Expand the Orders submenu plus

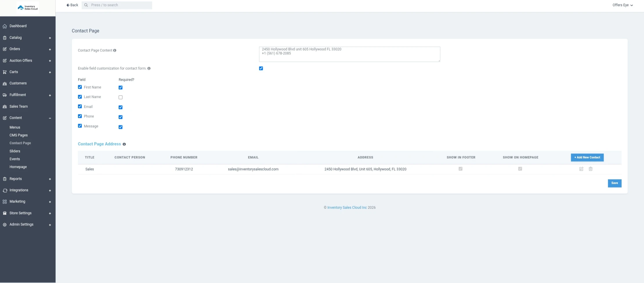pos(50,49)
